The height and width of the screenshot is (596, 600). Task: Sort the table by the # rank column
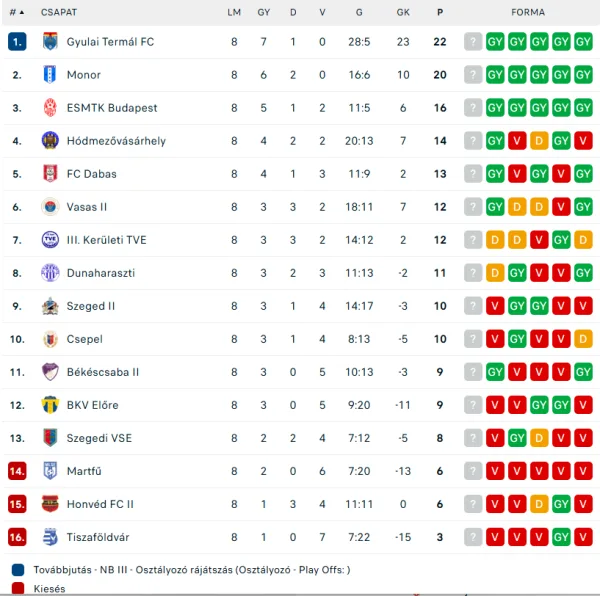pos(16,12)
